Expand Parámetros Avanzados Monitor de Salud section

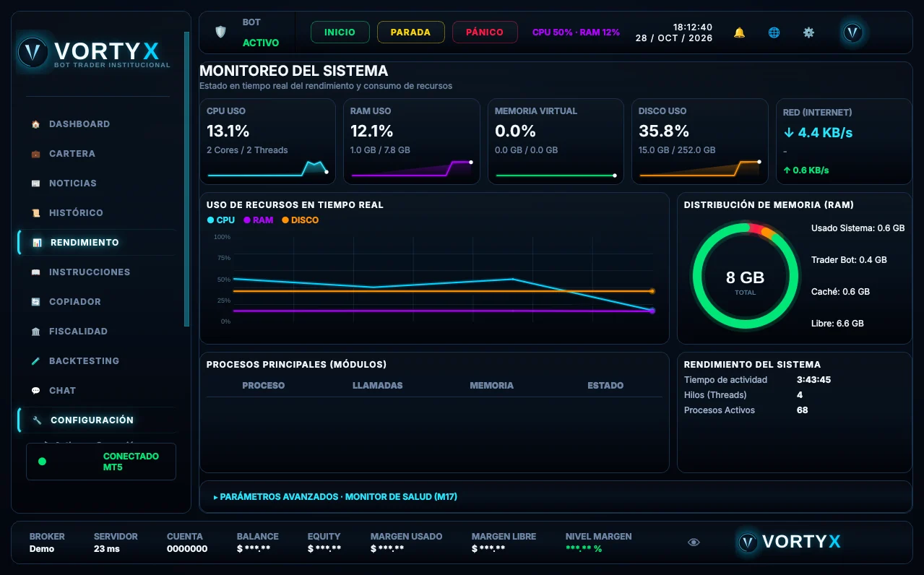335,497
